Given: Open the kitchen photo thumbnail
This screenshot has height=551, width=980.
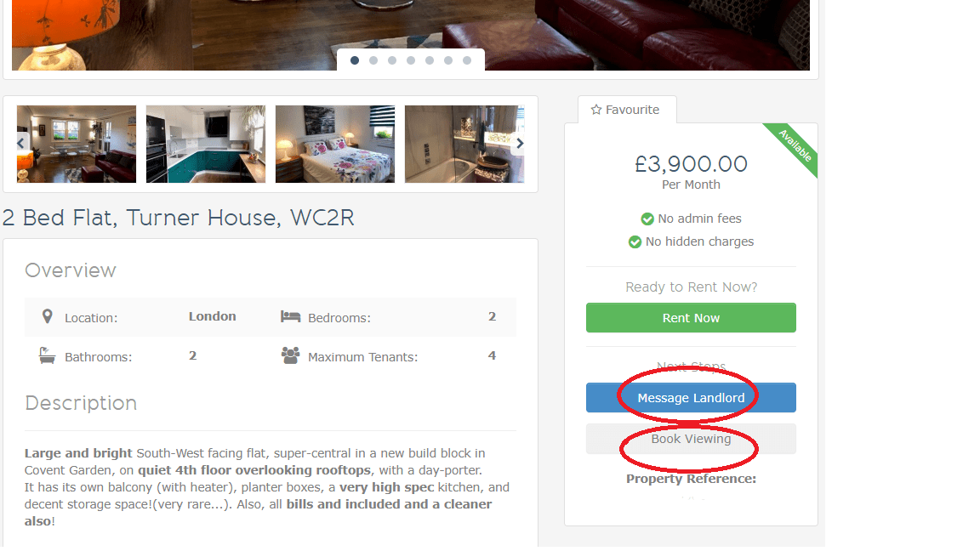Looking at the screenshot, I should (x=205, y=143).
